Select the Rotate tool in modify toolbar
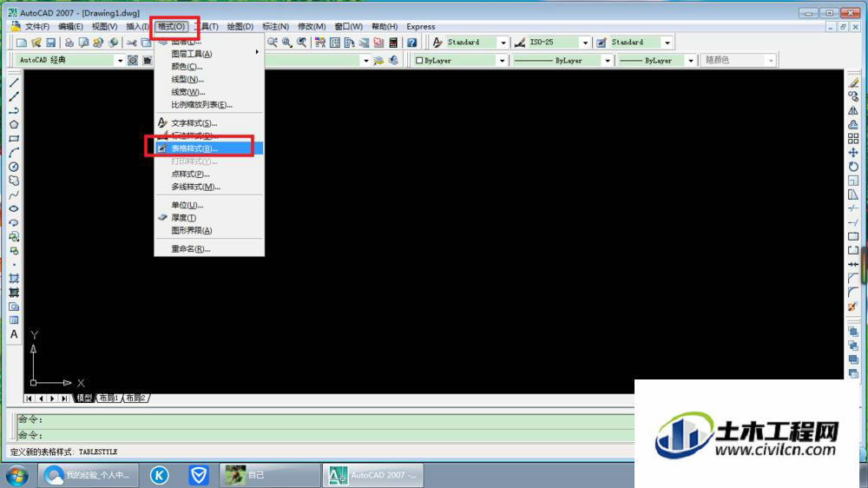This screenshot has width=868, height=488. coord(853,166)
